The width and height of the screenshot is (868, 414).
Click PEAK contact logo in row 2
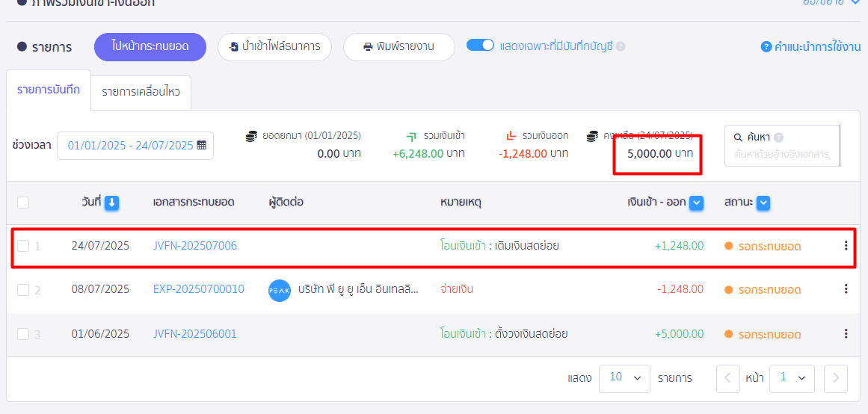tap(280, 291)
